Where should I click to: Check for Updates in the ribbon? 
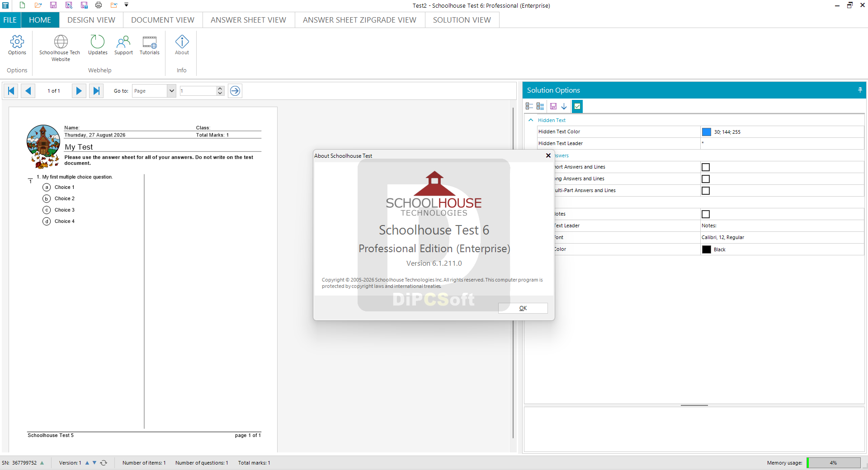point(98,45)
